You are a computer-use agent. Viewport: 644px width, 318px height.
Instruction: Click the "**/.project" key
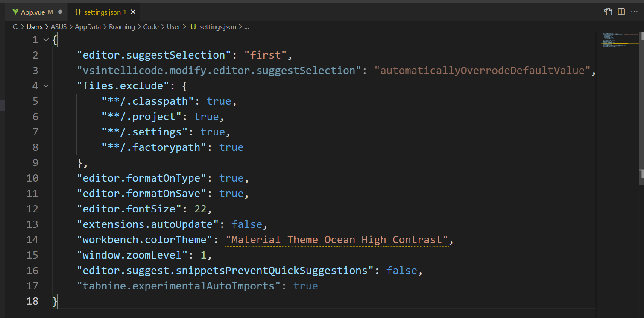[142, 117]
